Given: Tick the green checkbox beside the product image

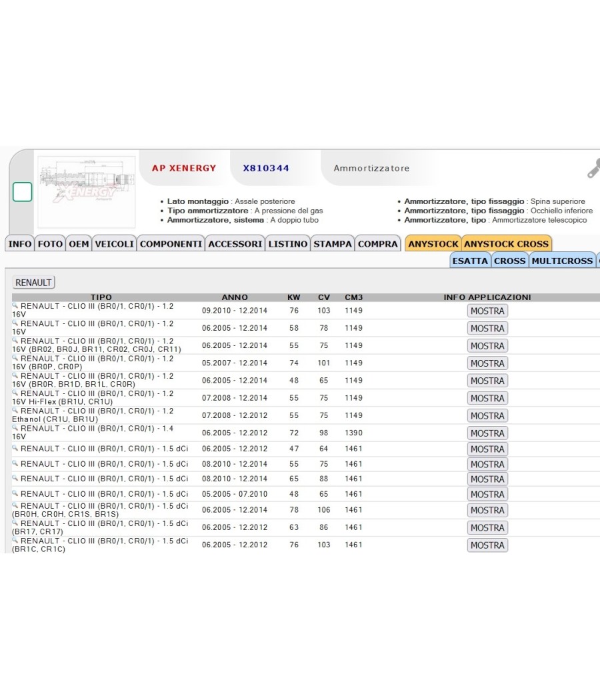Looking at the screenshot, I should [22, 192].
